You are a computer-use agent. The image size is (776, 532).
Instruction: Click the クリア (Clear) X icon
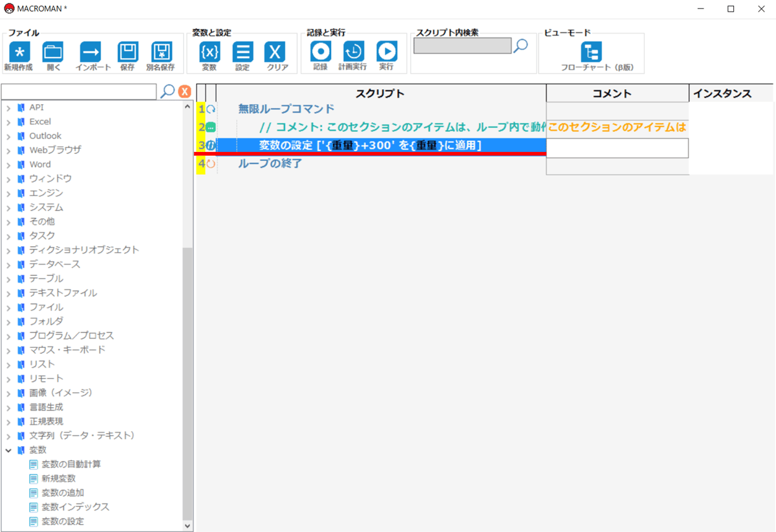click(275, 52)
